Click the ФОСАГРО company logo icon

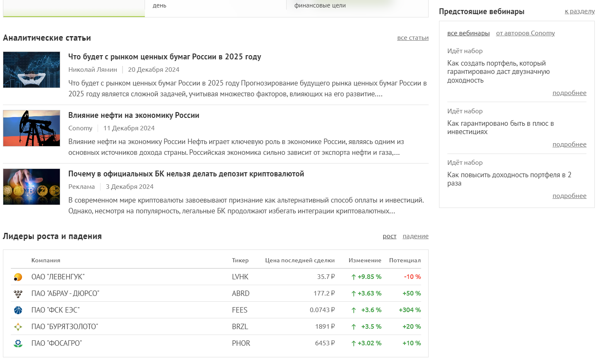18,344
